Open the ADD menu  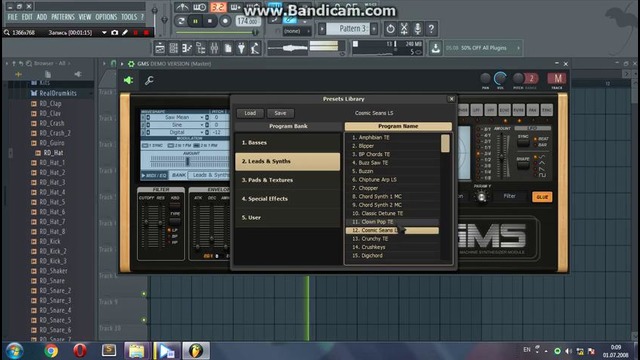tap(42, 17)
